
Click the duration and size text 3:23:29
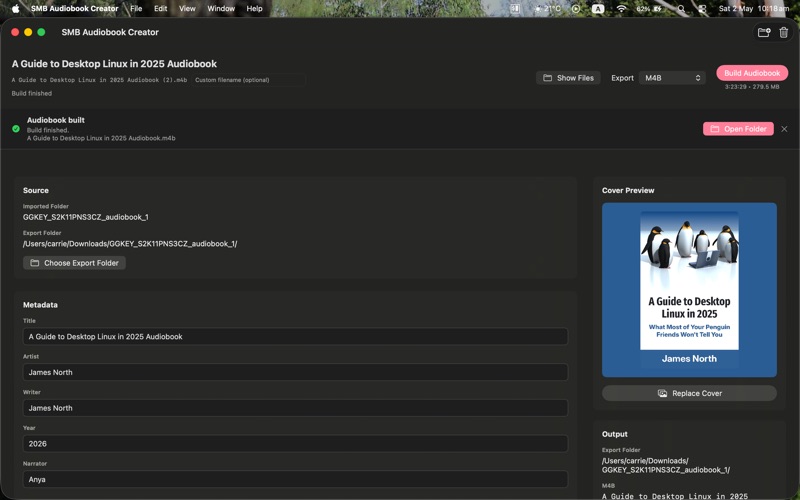(752, 87)
